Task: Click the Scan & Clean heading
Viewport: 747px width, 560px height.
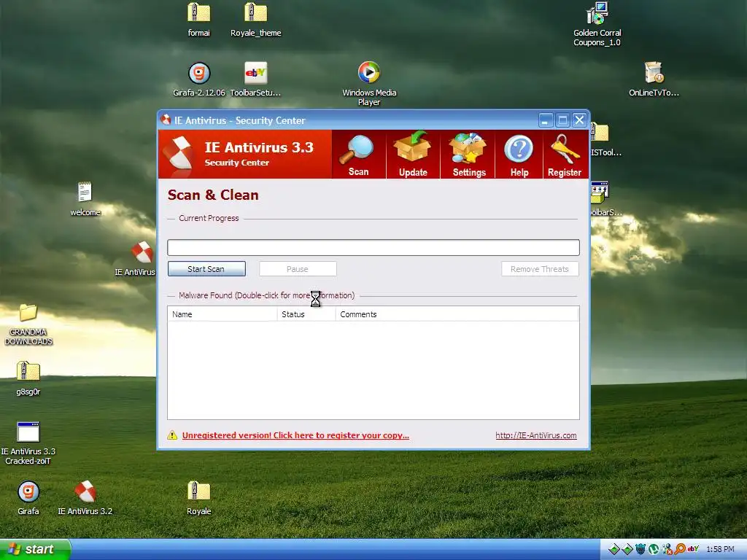Action: coord(213,195)
